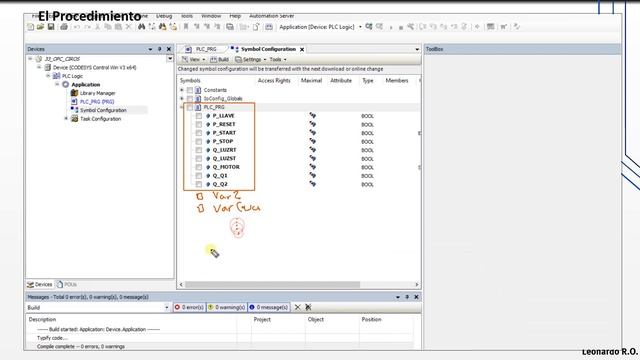Click the Stop square icon in toolbar
This screenshot has width=640, height=360.
(x=401, y=27)
